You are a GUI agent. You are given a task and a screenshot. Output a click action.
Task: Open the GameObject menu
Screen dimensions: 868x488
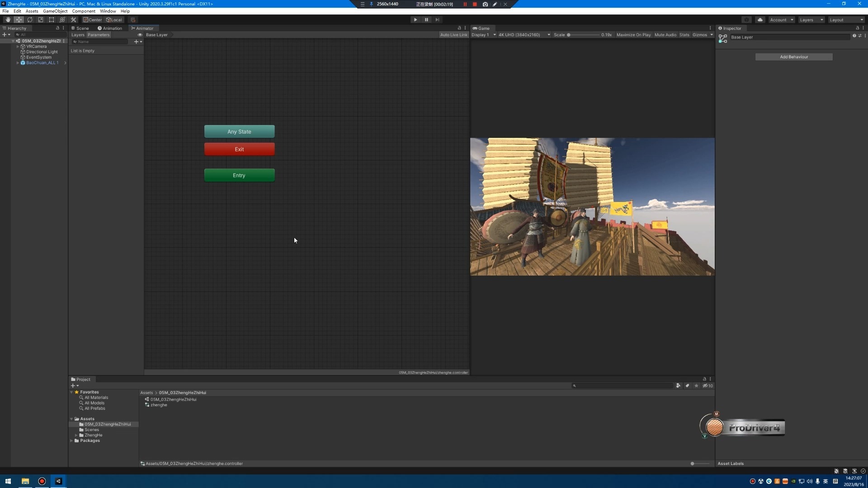(x=55, y=11)
